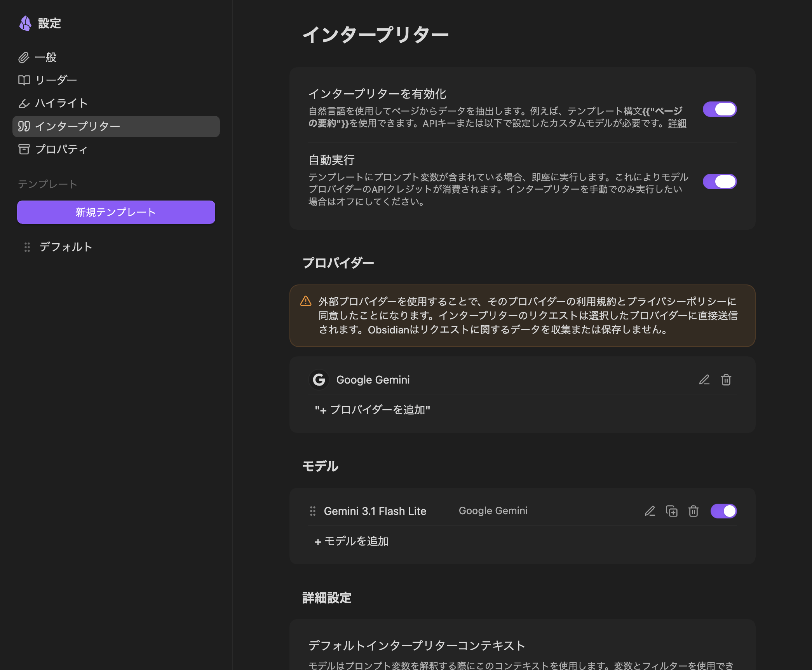
Task: Edit Gemini 3.1 Flash Lite model
Action: tap(650, 511)
